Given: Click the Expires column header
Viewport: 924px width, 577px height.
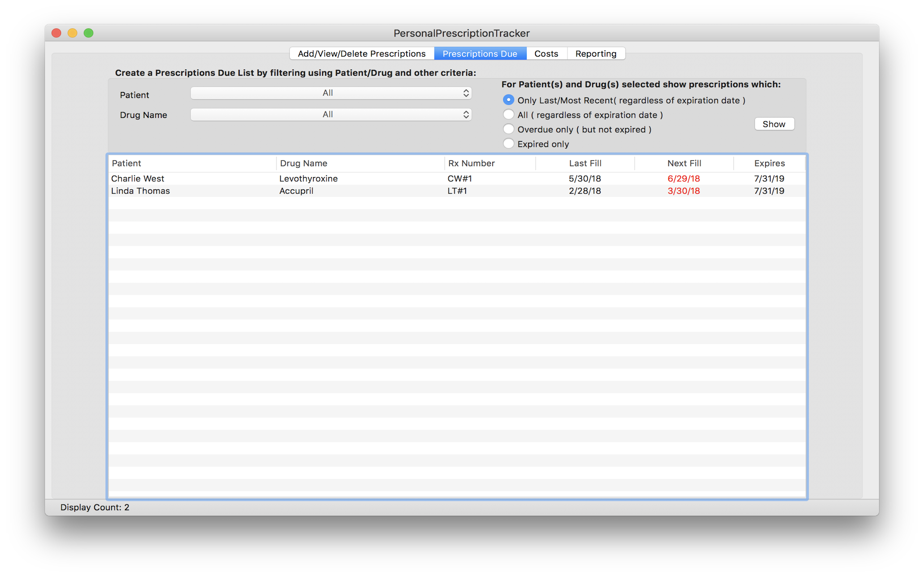Looking at the screenshot, I should (x=769, y=163).
